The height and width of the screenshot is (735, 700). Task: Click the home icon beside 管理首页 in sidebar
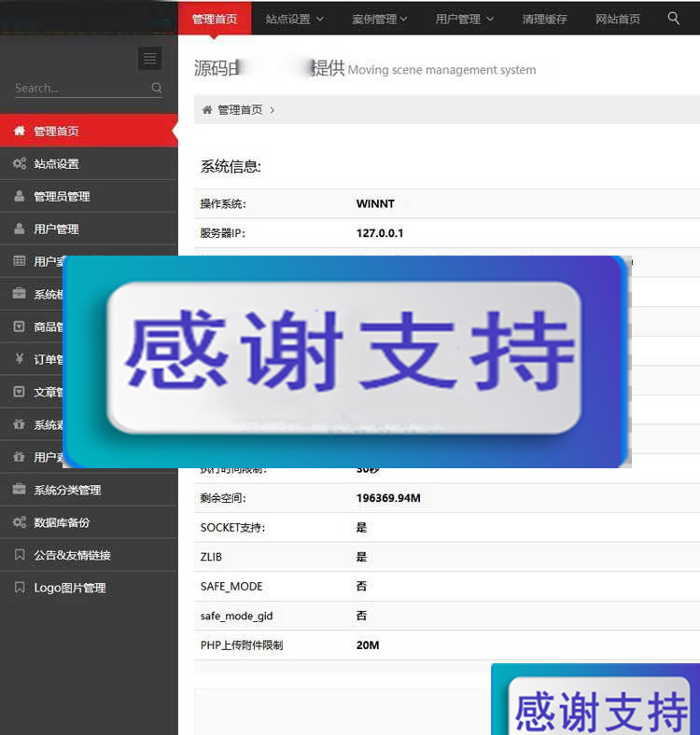pos(20,132)
